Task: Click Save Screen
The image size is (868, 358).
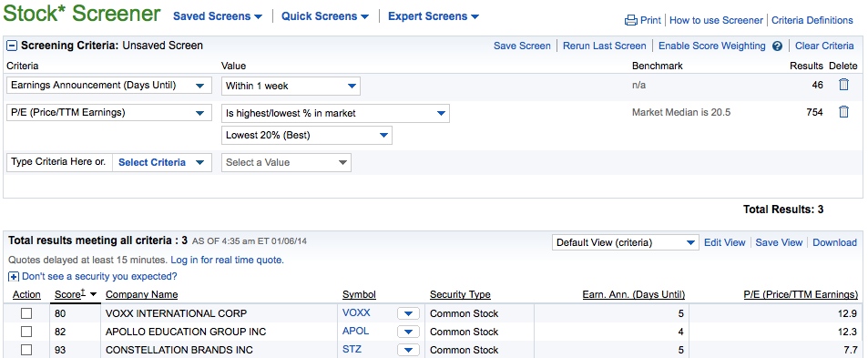Action: (x=522, y=46)
